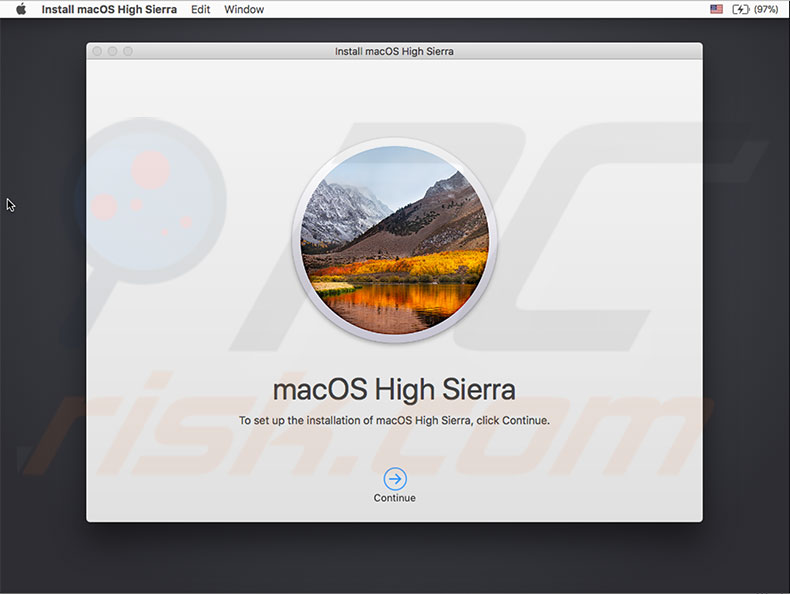Open the Apple menu
The width and height of the screenshot is (790, 594).
[x=21, y=9]
